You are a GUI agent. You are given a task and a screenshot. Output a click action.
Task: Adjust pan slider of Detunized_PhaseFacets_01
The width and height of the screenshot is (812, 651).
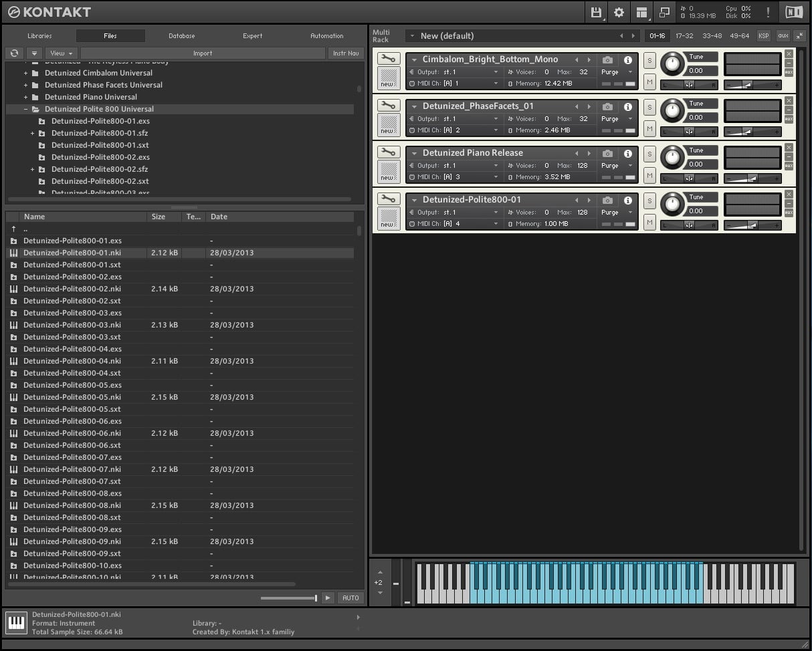689,132
